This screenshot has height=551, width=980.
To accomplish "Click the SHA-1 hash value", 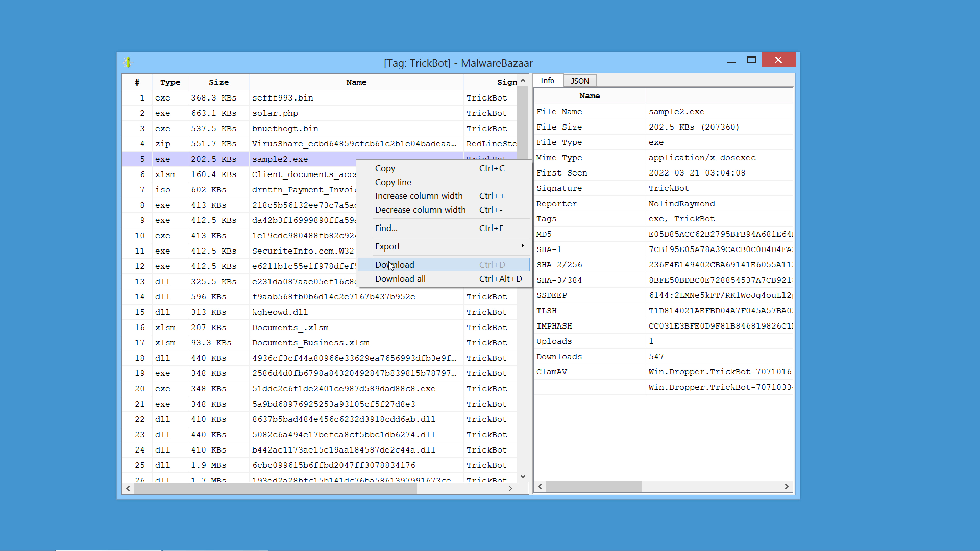I will point(720,249).
